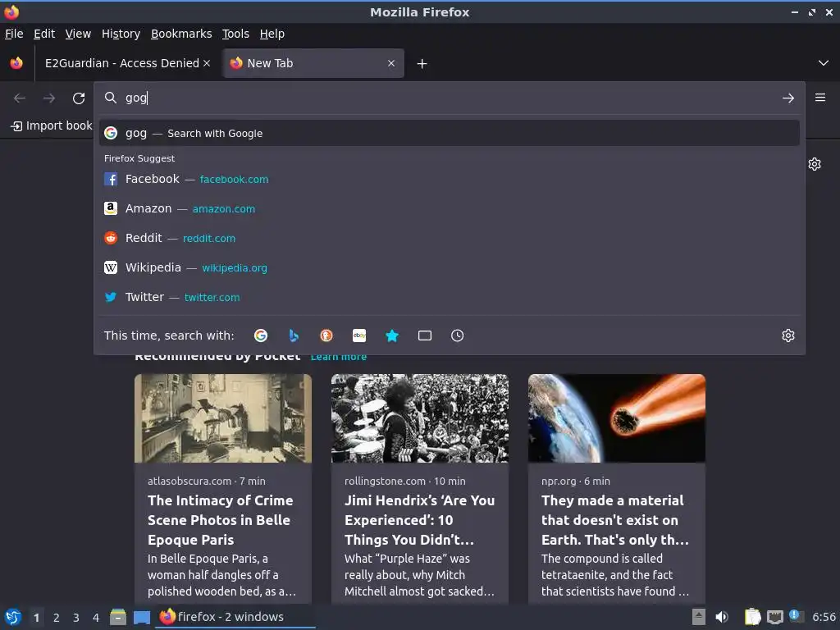Viewport: 840px width, 630px height.
Task: Choose gog — Search with Google suggestion
Action: point(449,133)
